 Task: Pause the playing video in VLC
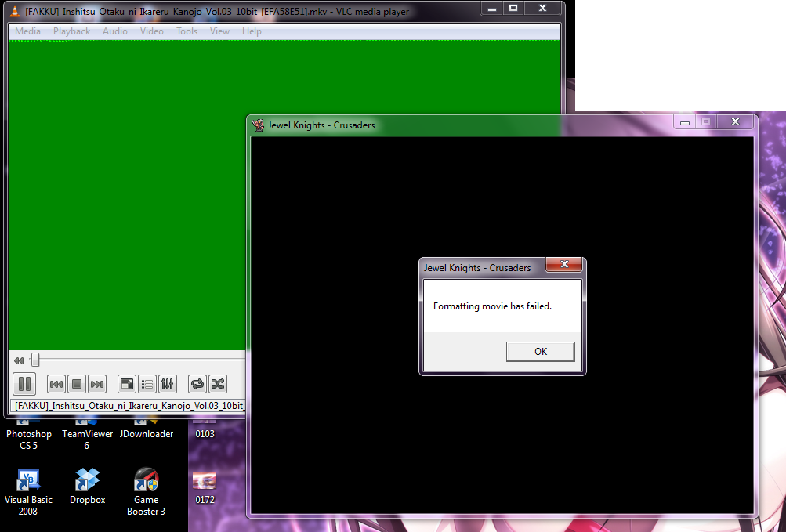[x=24, y=384]
